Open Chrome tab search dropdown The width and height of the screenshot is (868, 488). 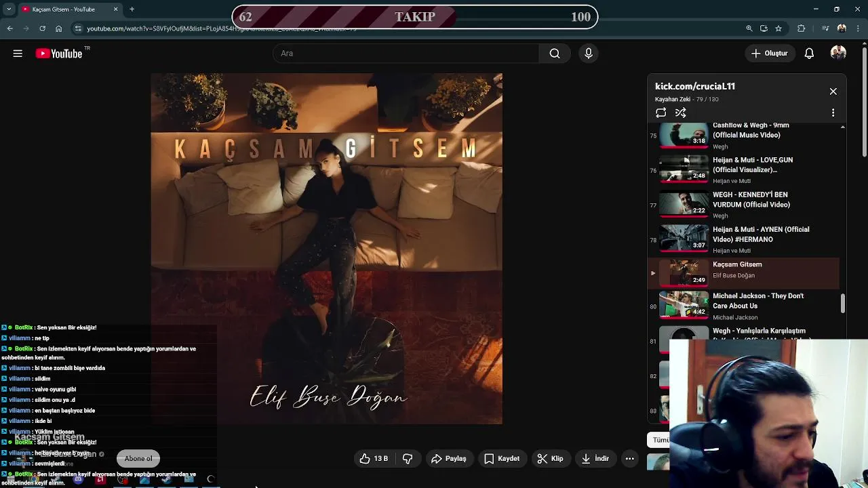tap(9, 9)
